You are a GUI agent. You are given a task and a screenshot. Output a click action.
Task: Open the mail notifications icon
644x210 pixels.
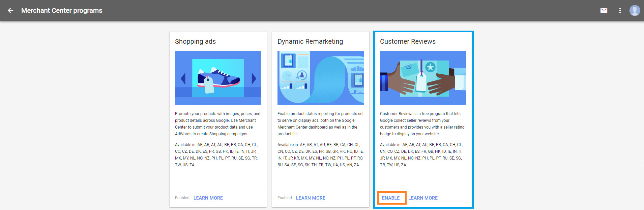(604, 10)
